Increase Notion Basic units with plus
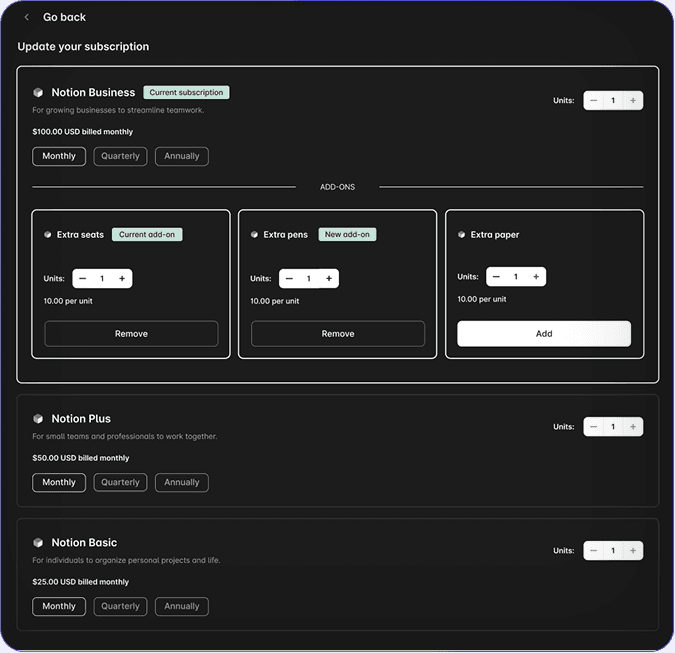 tap(633, 551)
